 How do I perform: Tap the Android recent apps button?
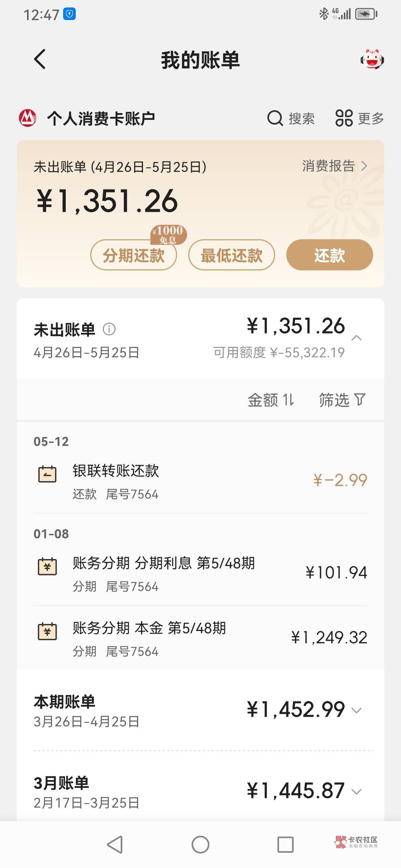coord(286,845)
